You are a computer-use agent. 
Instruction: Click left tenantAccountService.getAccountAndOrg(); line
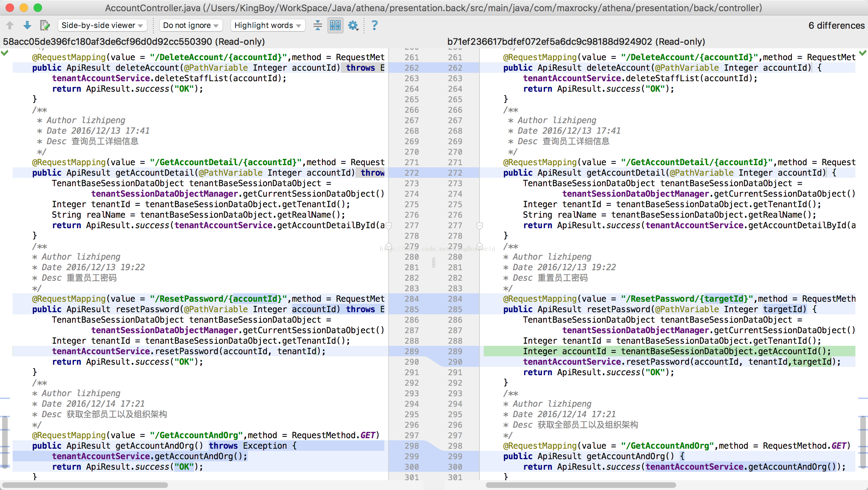click(x=149, y=456)
